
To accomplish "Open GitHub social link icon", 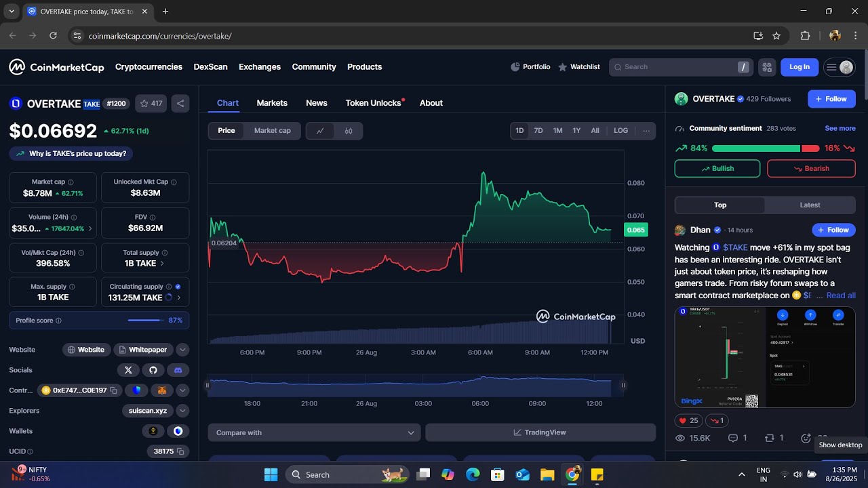I will pos(153,370).
